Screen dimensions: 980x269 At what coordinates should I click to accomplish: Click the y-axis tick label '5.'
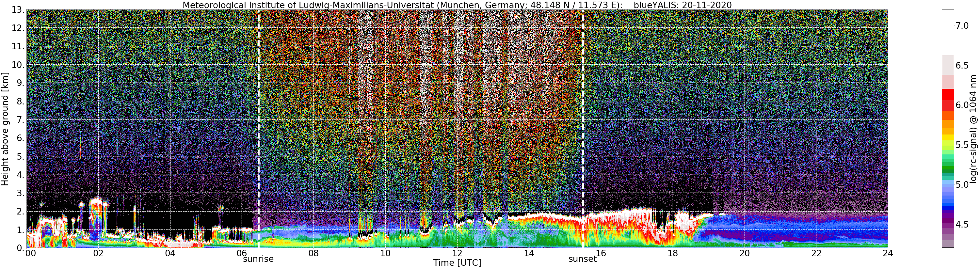coord(21,156)
